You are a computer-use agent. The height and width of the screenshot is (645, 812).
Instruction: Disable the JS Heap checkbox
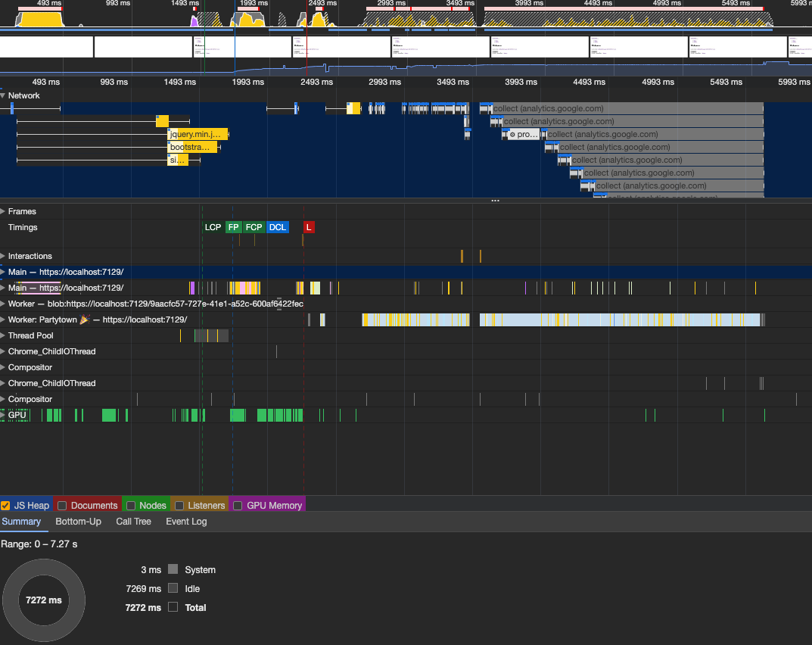[x=5, y=506]
